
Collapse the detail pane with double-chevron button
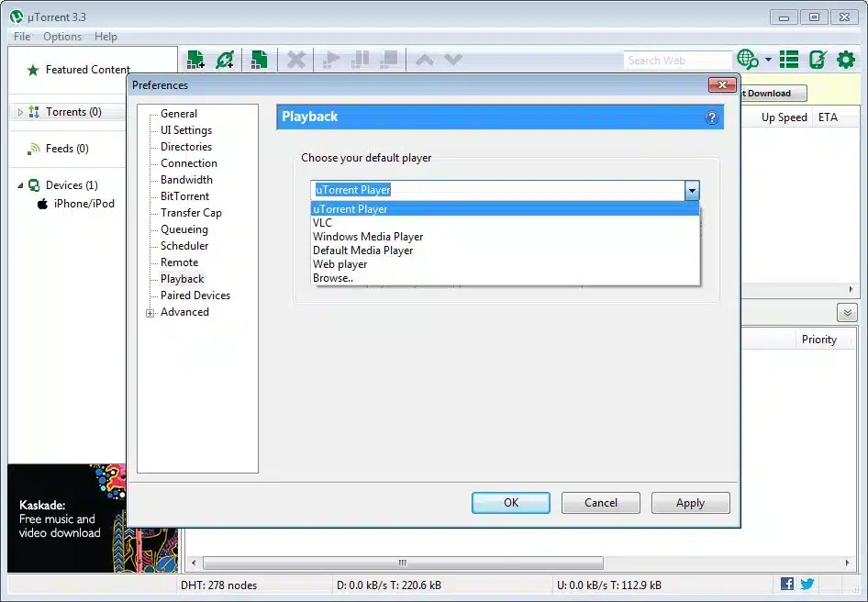point(847,312)
